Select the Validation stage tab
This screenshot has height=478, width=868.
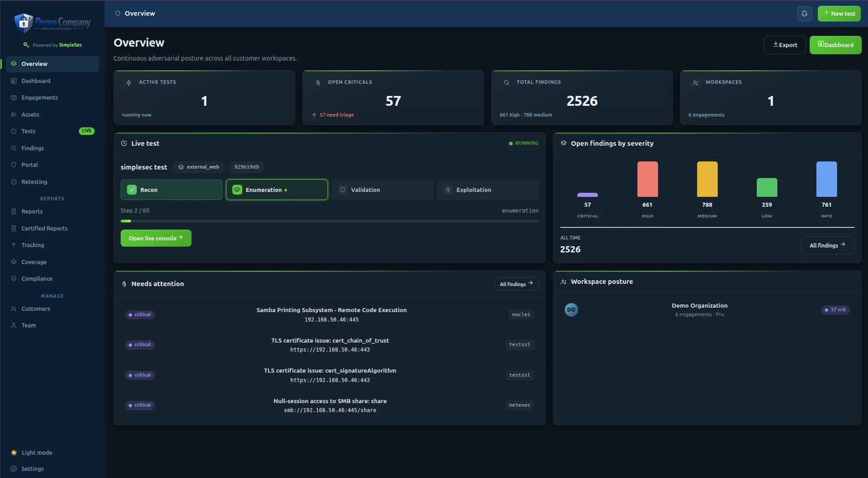[382, 190]
